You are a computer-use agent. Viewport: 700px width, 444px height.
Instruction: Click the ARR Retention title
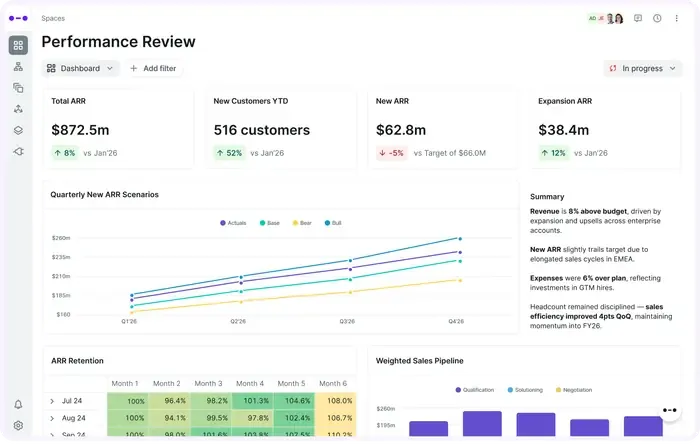(x=77, y=361)
